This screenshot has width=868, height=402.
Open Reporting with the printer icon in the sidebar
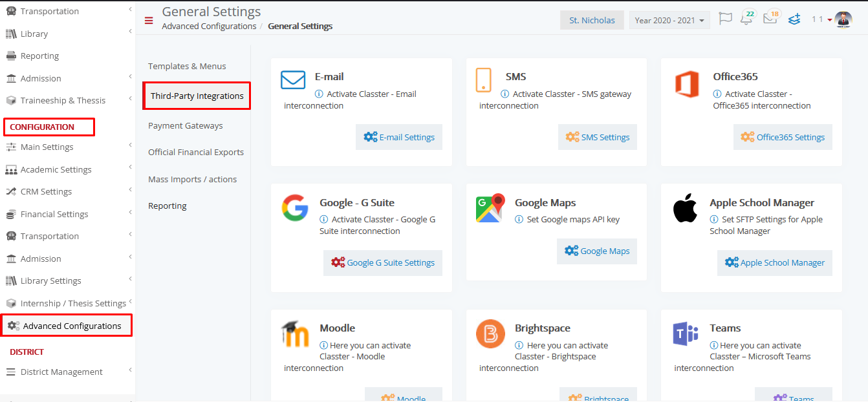(x=39, y=56)
